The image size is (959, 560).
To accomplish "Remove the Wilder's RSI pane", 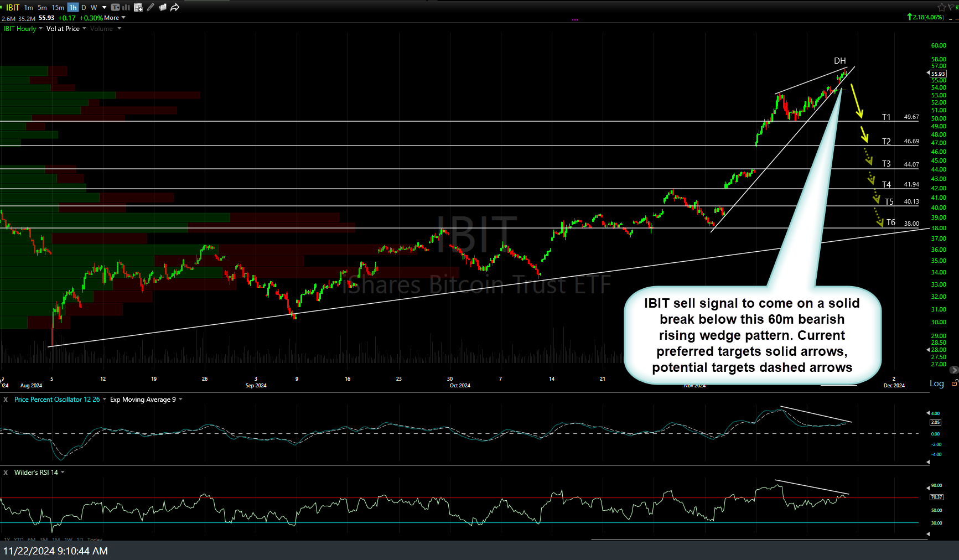I will tap(6, 473).
